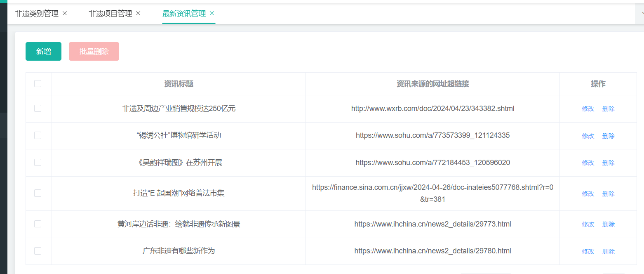Close the 非遗项目管理 tab
Viewport: 644px width, 274px height.
(x=138, y=14)
